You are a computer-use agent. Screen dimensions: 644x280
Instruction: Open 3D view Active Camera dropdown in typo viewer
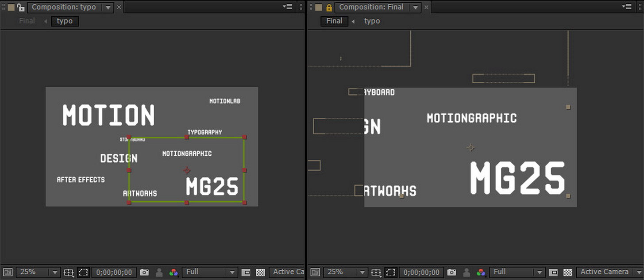point(287,272)
